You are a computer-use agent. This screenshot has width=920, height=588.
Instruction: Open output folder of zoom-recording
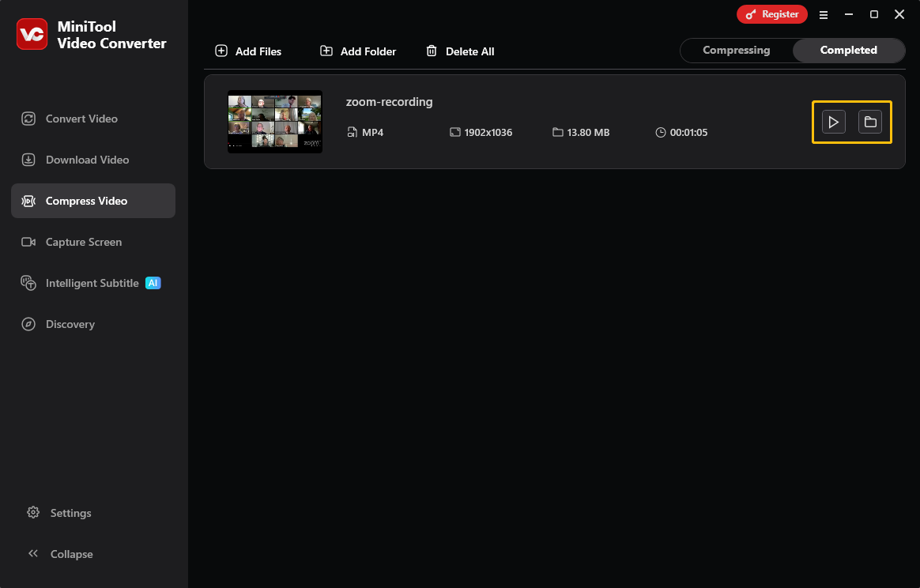pyautogui.click(x=872, y=122)
